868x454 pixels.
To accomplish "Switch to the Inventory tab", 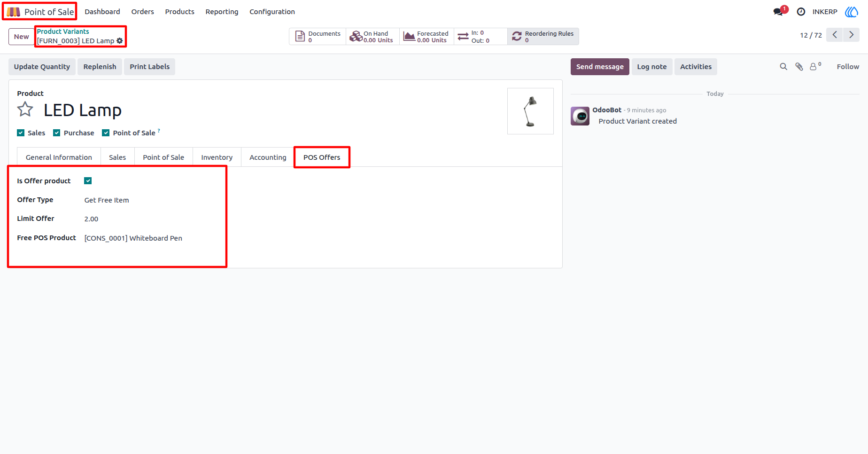I will pos(217,157).
